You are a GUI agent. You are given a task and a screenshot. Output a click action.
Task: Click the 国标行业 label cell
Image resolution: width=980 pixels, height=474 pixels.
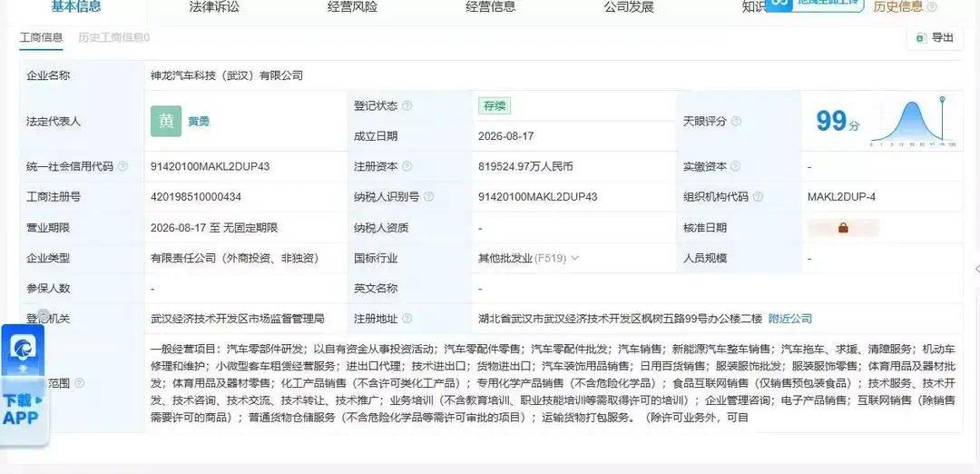410,258
